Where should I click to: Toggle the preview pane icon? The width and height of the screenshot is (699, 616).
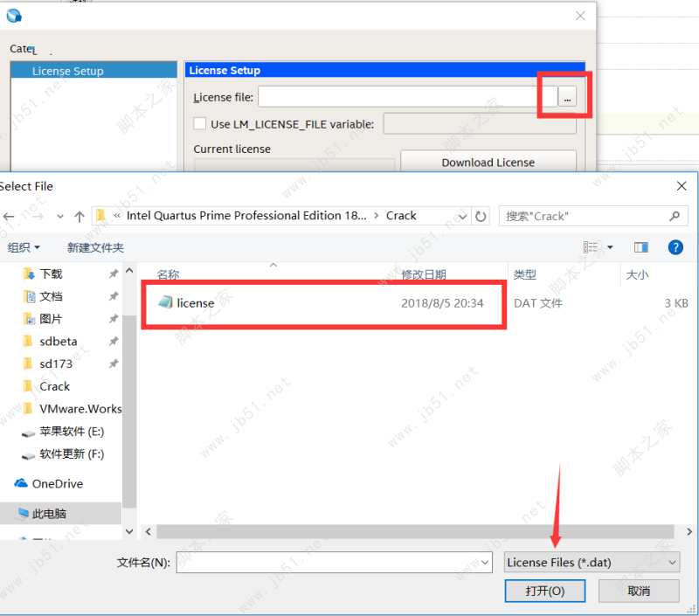coord(641,247)
